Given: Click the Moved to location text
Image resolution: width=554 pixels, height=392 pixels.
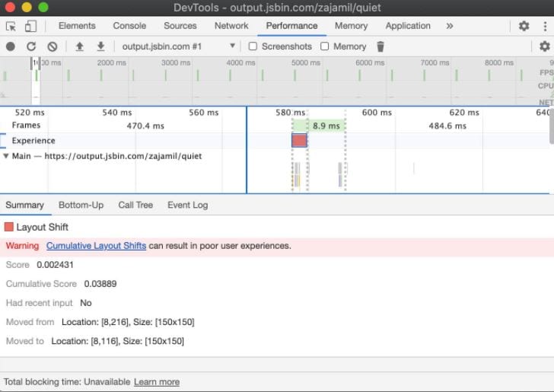Looking at the screenshot, I should click(x=118, y=341).
